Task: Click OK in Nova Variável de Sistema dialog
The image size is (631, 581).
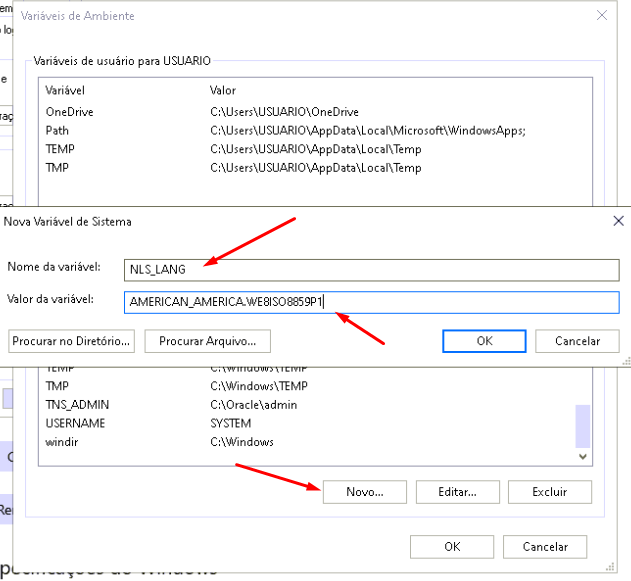Action: coord(484,341)
